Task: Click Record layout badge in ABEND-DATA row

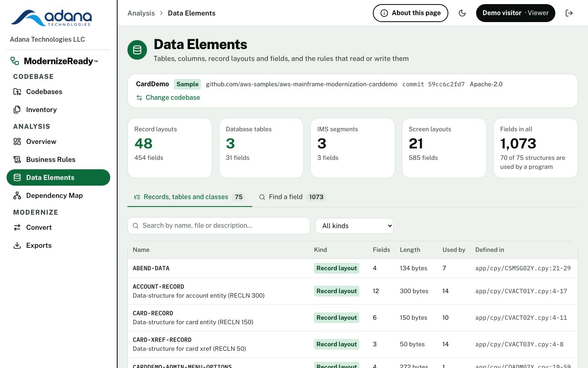Action: 336,268
